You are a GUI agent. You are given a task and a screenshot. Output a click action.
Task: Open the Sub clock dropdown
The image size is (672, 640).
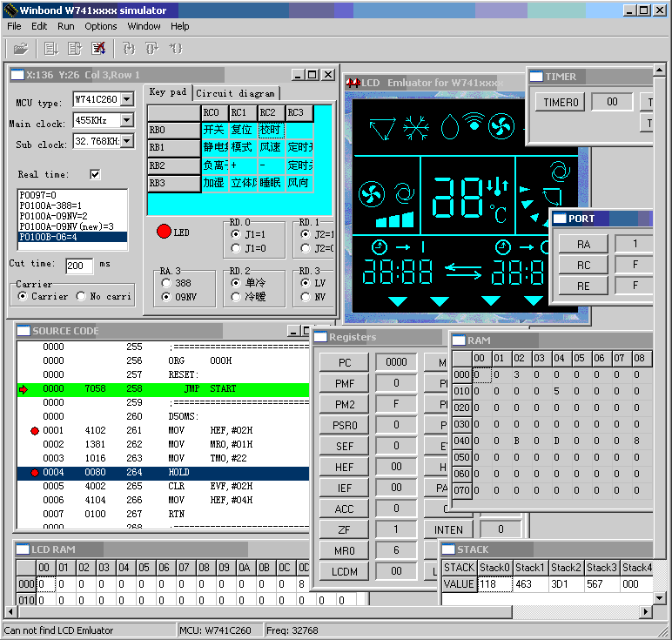tap(127, 141)
